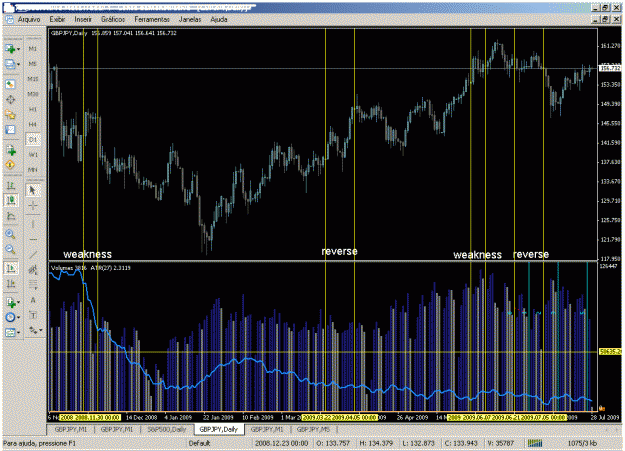Switch to the M30 timeframe
This screenshot has height=451, width=625.
tap(33, 94)
